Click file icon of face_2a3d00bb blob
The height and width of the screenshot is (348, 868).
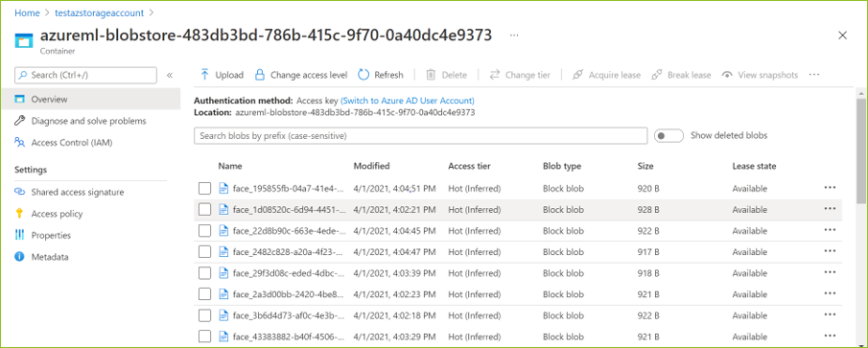coord(223,293)
